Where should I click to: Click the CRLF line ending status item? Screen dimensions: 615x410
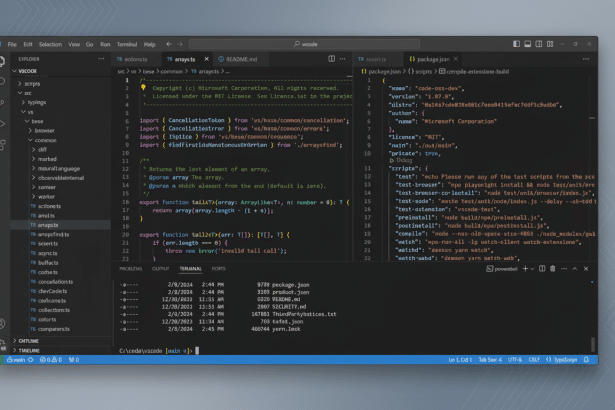pos(534,360)
